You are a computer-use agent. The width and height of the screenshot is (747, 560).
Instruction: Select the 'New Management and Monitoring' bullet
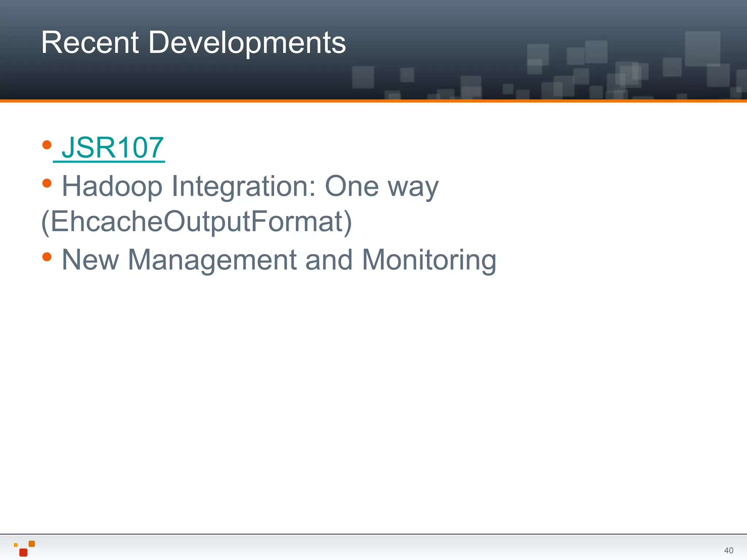279,260
